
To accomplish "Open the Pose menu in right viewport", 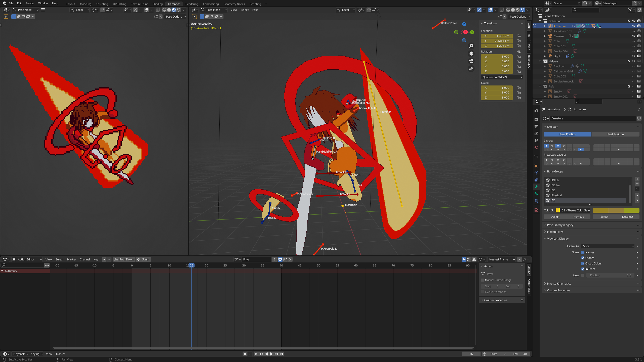I will coord(255,10).
